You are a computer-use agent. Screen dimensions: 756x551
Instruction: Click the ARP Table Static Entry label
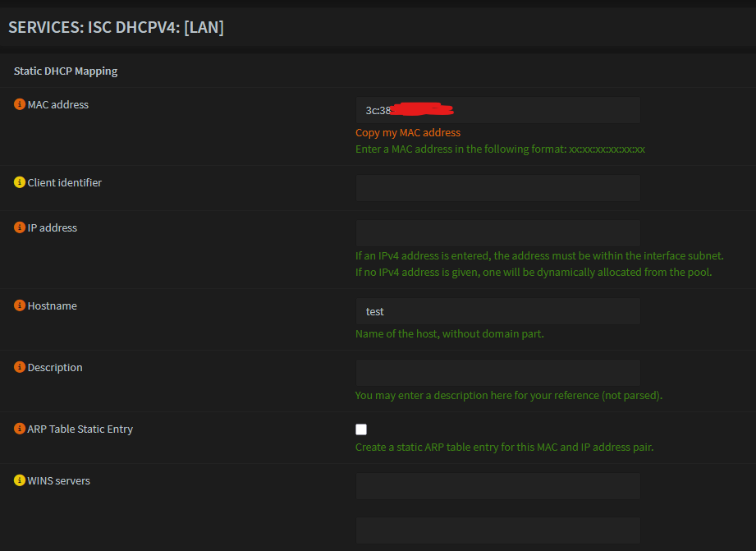[80, 429]
